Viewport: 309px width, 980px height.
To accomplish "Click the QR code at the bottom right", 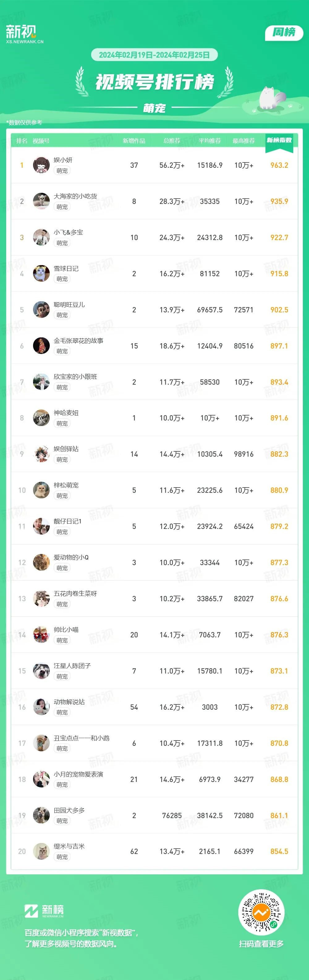I will 261,912.
